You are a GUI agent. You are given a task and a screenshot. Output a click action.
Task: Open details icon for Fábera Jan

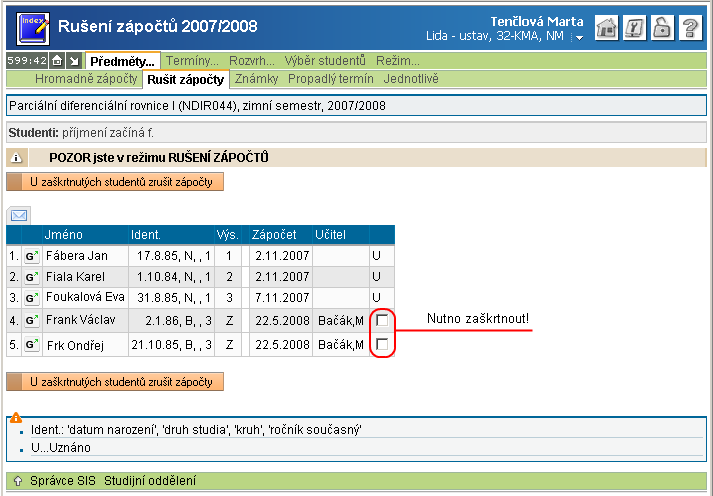[x=31, y=256]
